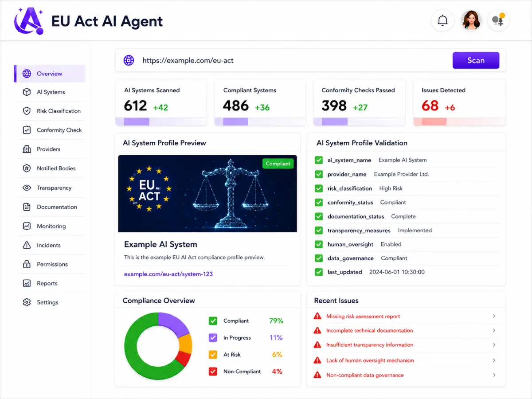Click the EU Act AI Agent logo
Screen dimensions: 532x399
pos(29,20)
